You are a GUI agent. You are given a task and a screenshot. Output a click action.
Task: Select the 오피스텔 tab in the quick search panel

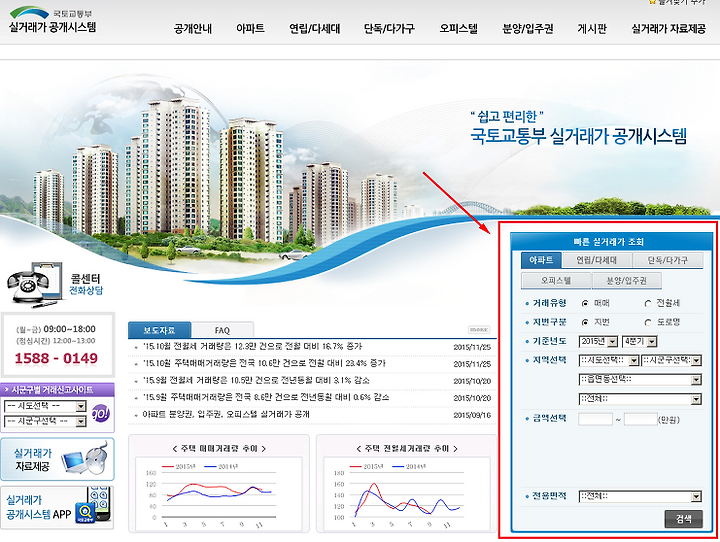[x=556, y=280]
